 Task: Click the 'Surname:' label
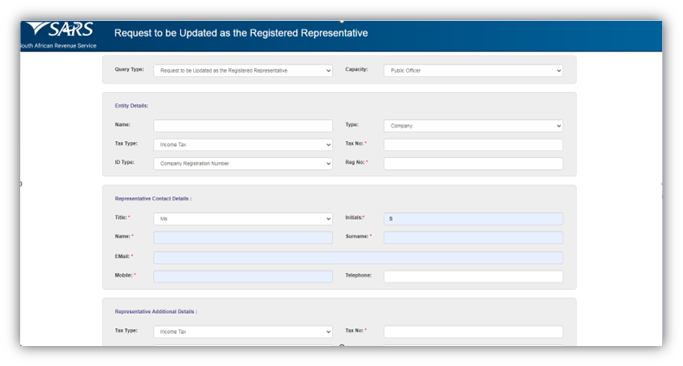tap(358, 236)
